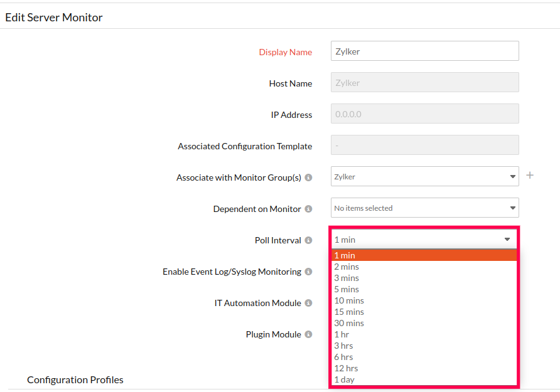Select 6 hrs poll interval entry

tap(424, 357)
